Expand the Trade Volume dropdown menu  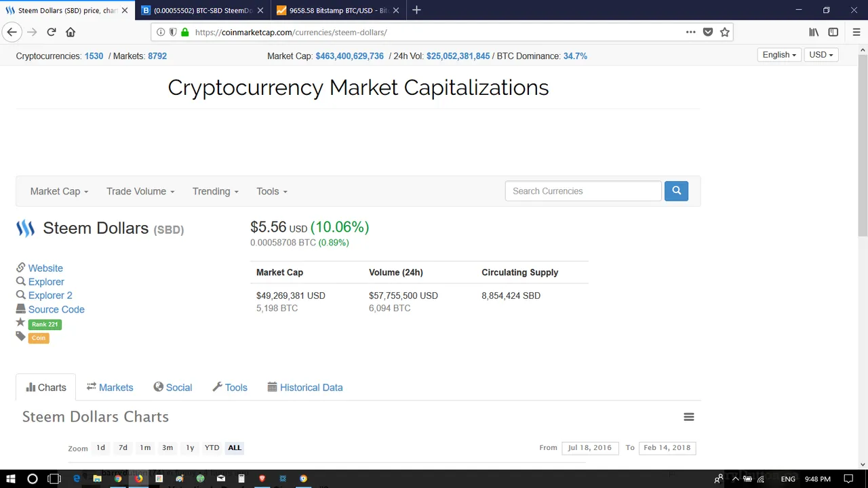(140, 191)
